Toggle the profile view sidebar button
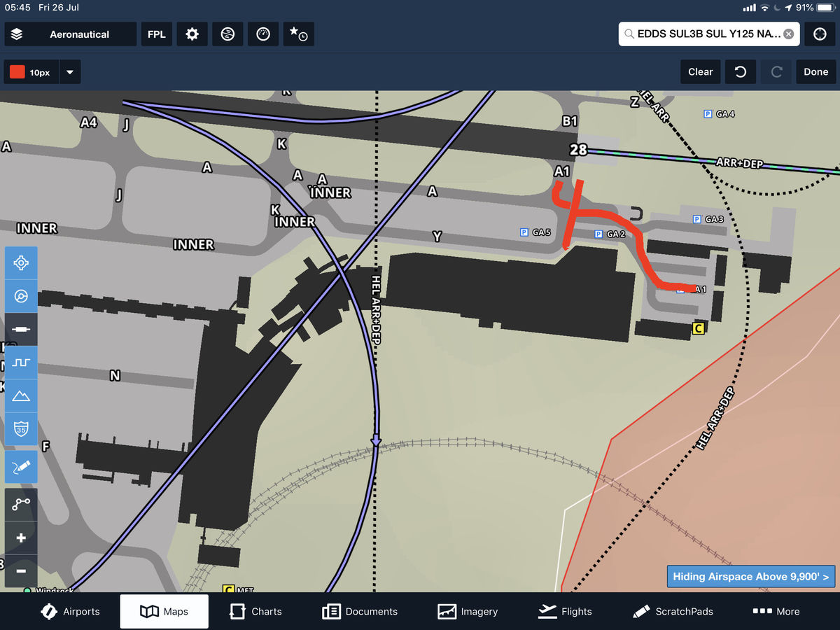The image size is (840, 630). tap(21, 363)
